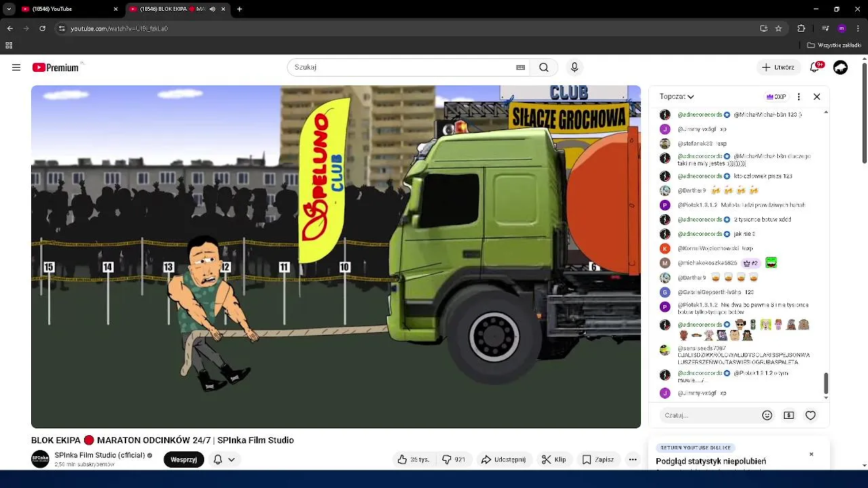Viewport: 868px width, 488px height.
Task: Open chat options three-dot menu
Action: tap(799, 96)
